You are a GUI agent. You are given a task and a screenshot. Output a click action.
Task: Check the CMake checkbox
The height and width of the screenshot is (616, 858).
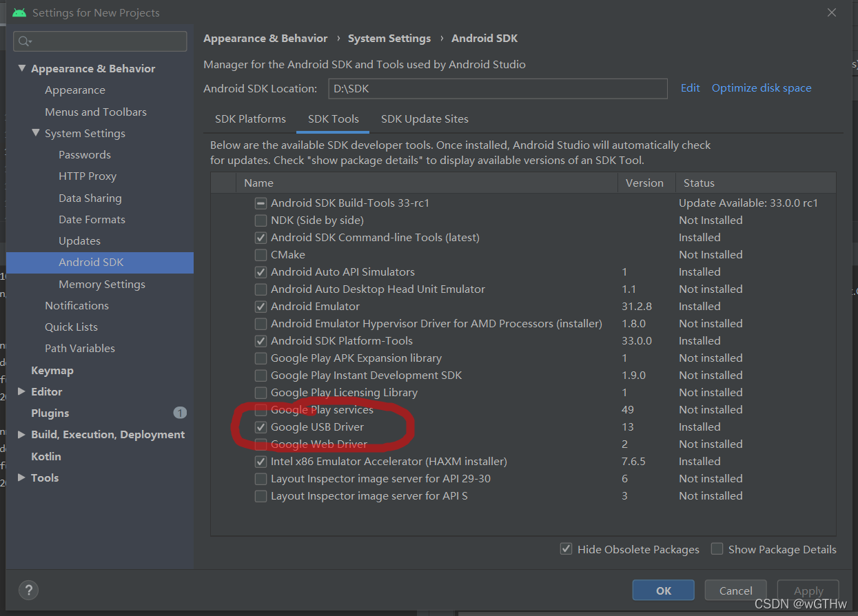pos(261,255)
